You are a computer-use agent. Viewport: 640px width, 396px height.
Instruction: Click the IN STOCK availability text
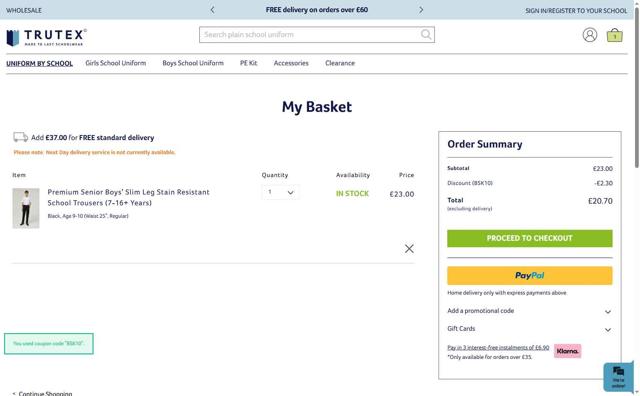pos(352,194)
